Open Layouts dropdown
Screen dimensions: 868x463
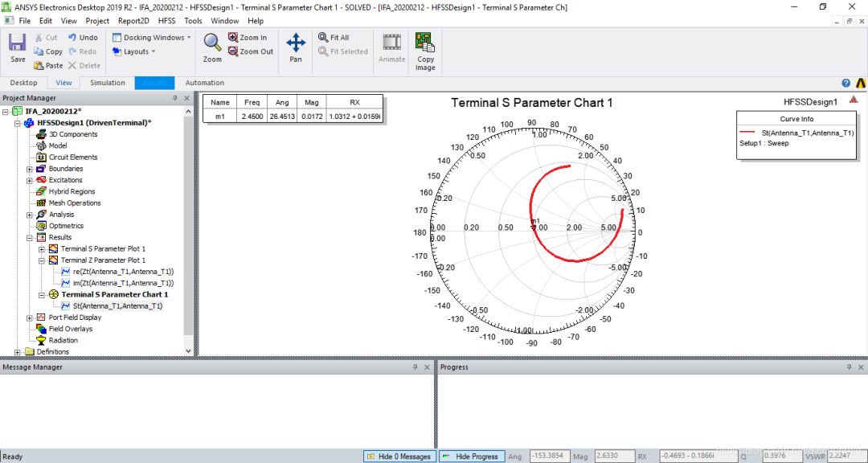pyautogui.click(x=133, y=51)
